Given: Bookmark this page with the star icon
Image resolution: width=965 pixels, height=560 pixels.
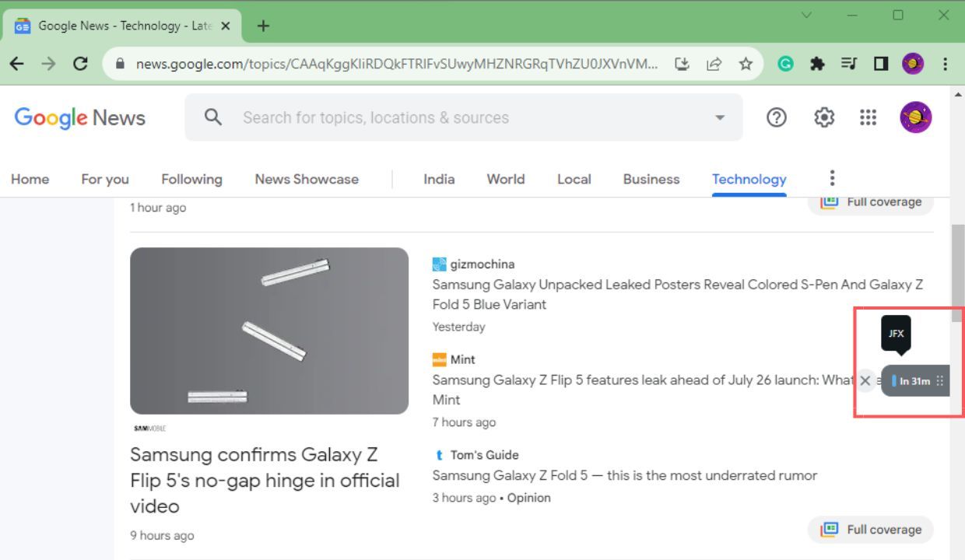Looking at the screenshot, I should click(x=746, y=64).
